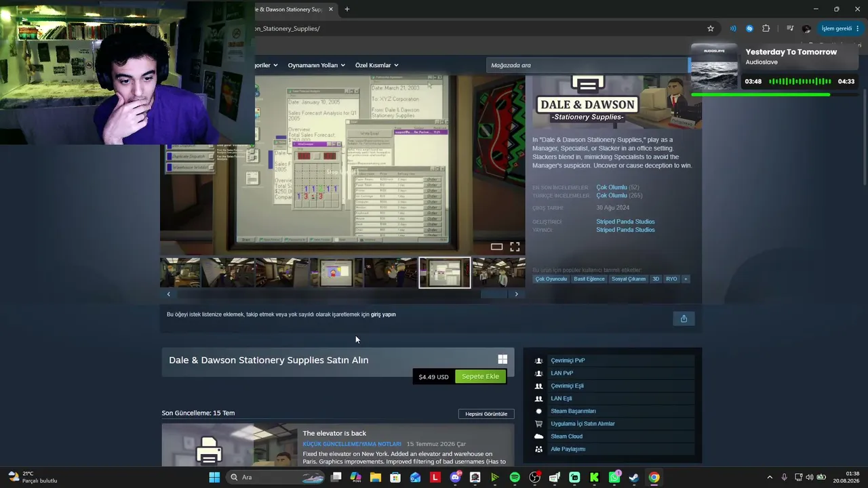Screen dimensions: 868x488
Task: Open File Explorer from the taskbar
Action: tap(376, 477)
